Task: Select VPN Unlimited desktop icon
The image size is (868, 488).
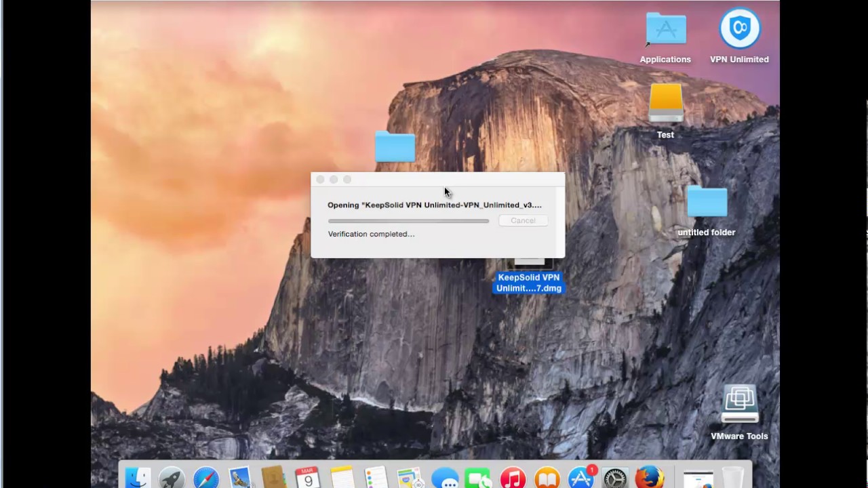Action: [739, 29]
